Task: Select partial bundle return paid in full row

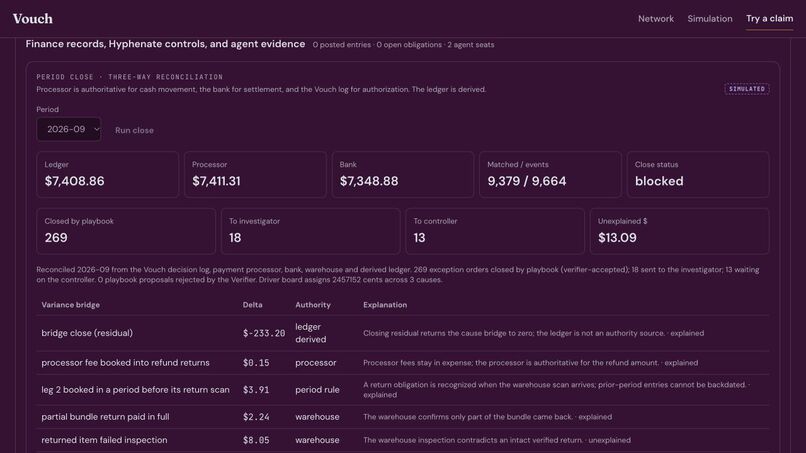Action: pos(402,417)
